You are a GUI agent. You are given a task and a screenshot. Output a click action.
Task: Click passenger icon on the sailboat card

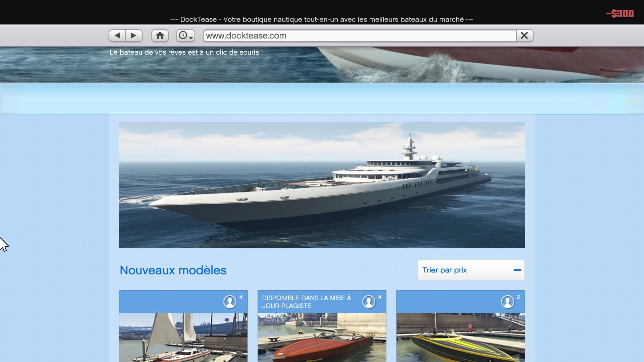pyautogui.click(x=230, y=302)
